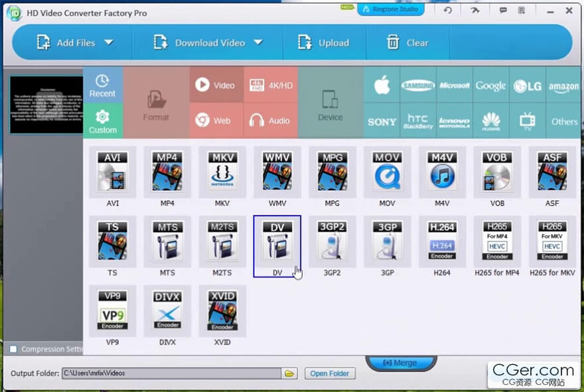Image resolution: width=584 pixels, height=392 pixels.
Task: Click the Output Folder path field
Action: pyautogui.click(x=172, y=373)
